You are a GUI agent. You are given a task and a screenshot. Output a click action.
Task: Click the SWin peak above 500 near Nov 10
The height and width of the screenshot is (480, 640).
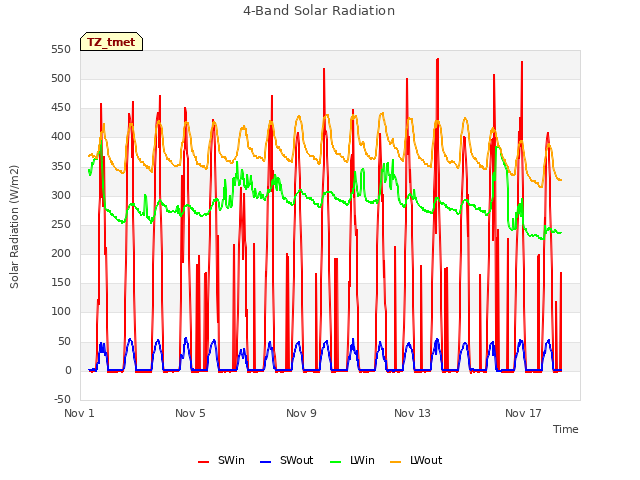324,69
